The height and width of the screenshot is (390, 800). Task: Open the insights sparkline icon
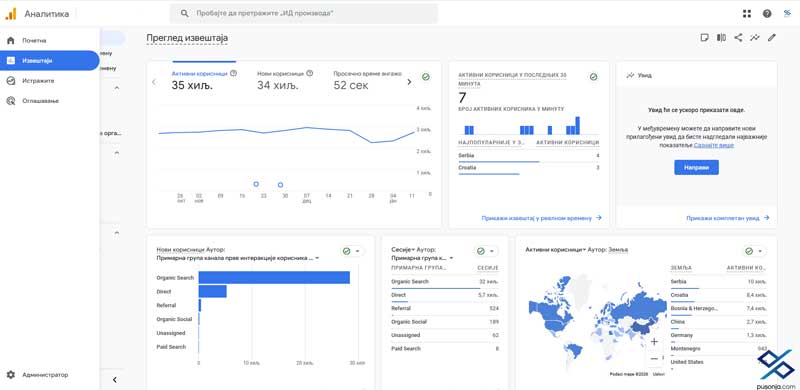(755, 37)
